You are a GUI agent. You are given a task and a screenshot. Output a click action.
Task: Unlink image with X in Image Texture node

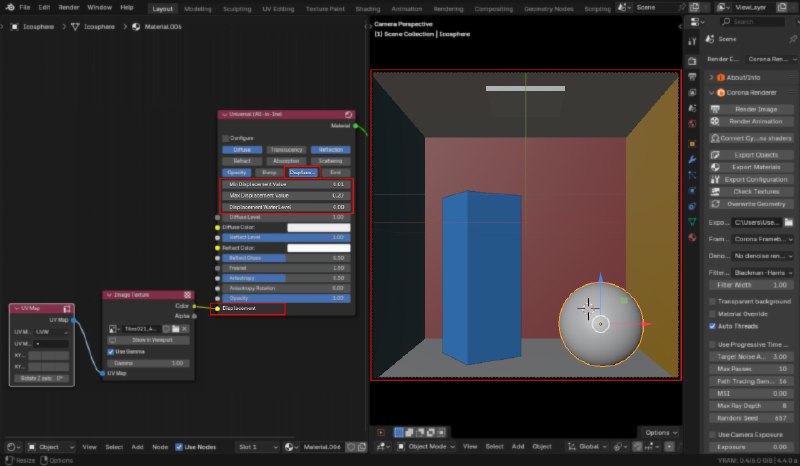(185, 329)
